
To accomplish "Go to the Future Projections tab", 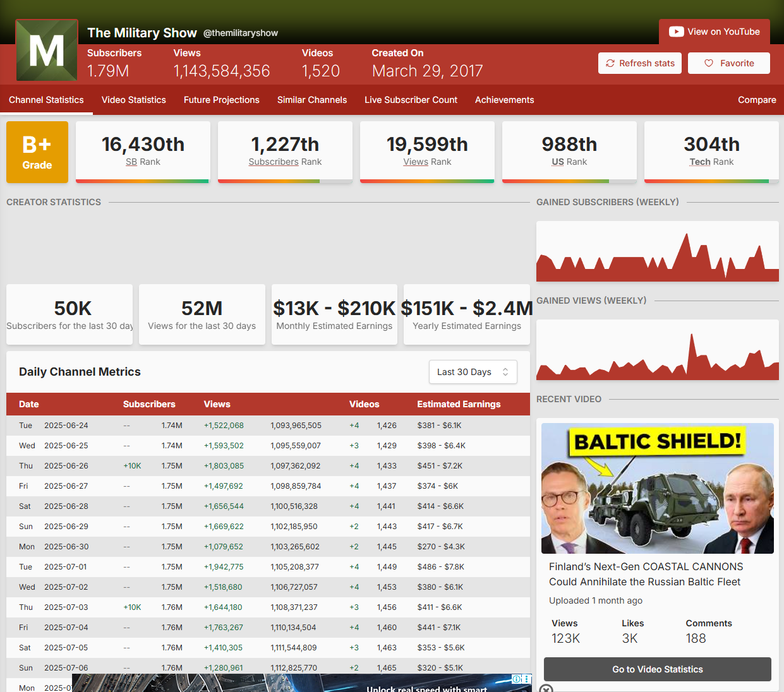I will pyautogui.click(x=222, y=100).
